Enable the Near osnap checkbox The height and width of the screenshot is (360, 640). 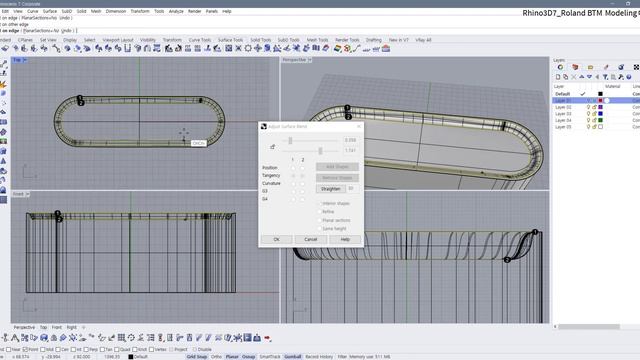(9, 349)
